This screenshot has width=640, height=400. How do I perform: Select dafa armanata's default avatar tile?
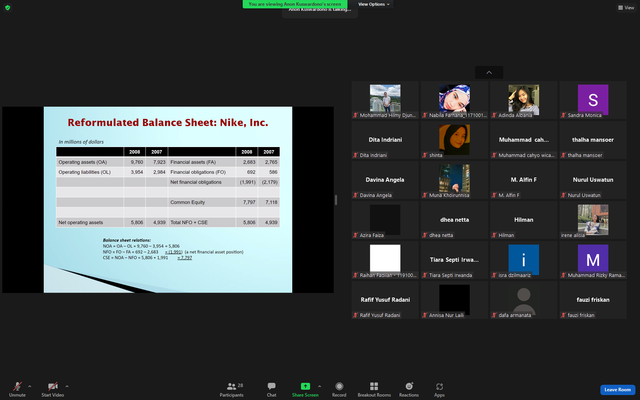524,300
